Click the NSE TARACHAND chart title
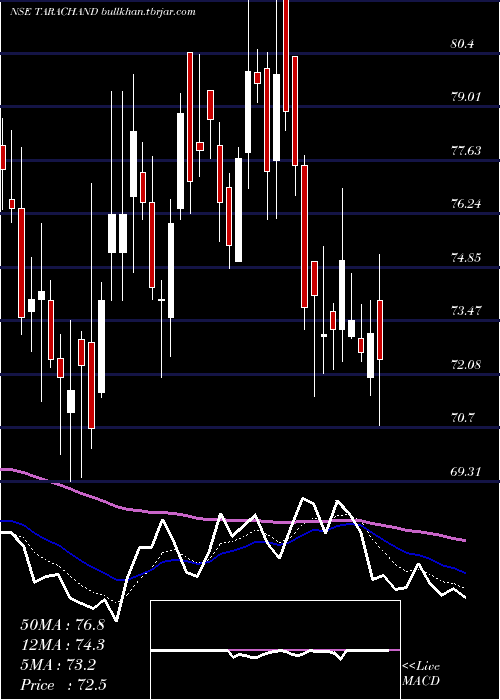Image resolution: width=500 pixels, height=700 pixels. click(x=103, y=12)
